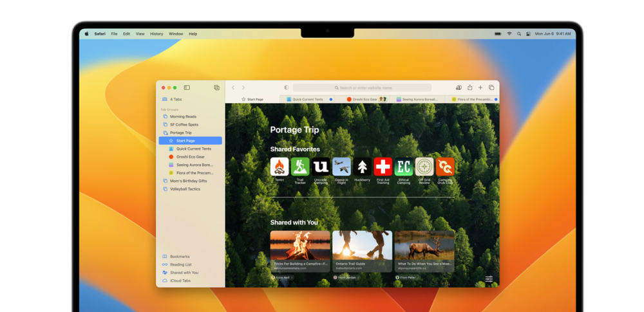Select Start Page in the sidebar
The width and height of the screenshot is (644, 312).
tap(190, 140)
